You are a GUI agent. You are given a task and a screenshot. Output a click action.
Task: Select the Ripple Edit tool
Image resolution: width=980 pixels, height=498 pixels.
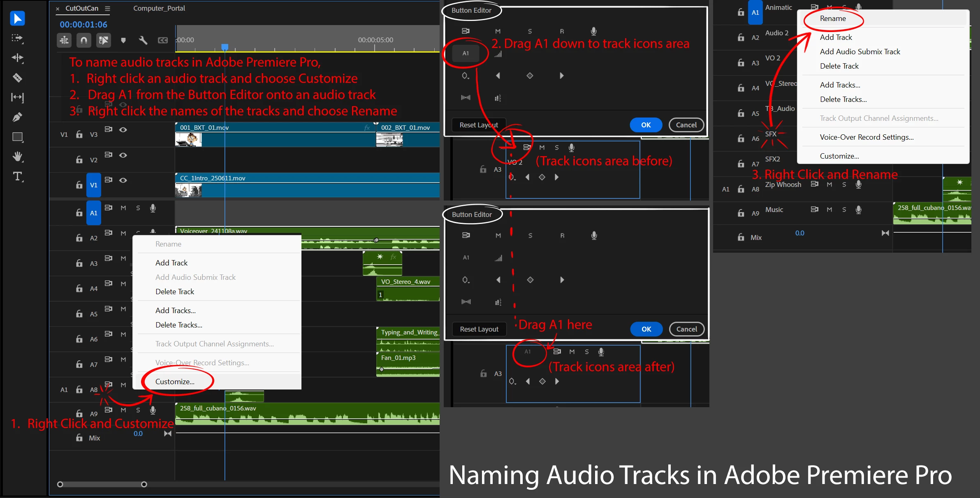click(x=17, y=58)
